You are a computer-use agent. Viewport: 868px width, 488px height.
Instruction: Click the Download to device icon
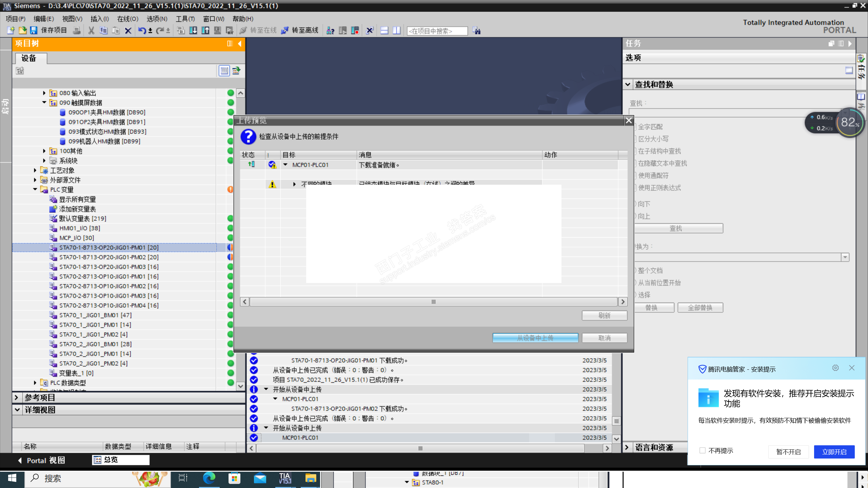(193, 30)
